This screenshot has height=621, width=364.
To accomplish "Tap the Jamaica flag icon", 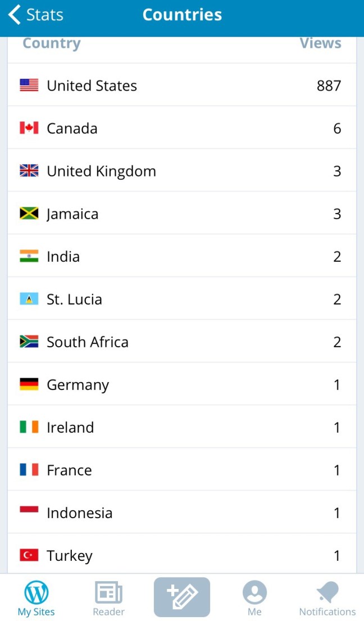I will tap(29, 214).
